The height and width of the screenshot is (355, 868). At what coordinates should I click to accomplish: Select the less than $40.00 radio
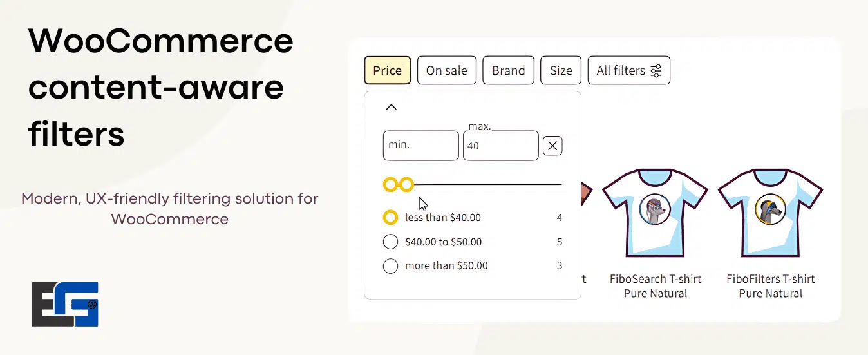[390, 218]
